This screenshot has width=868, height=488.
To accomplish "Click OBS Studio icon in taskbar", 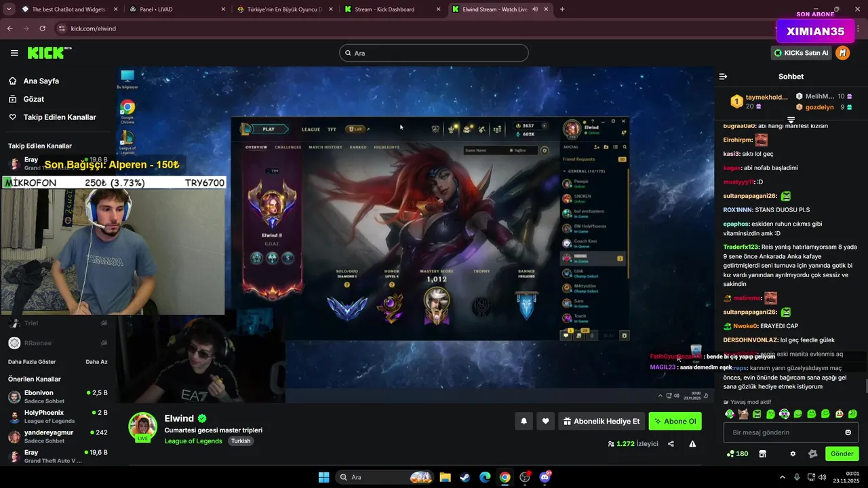I will click(525, 477).
